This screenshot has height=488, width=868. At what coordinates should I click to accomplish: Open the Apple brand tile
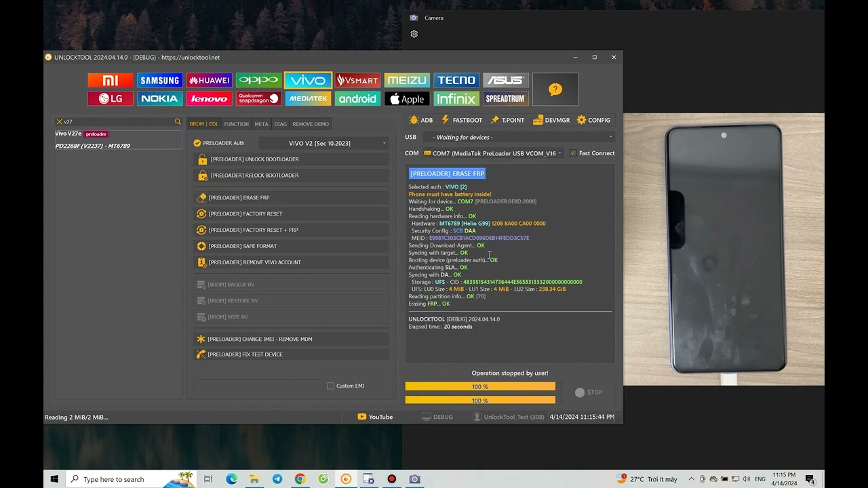407,99
